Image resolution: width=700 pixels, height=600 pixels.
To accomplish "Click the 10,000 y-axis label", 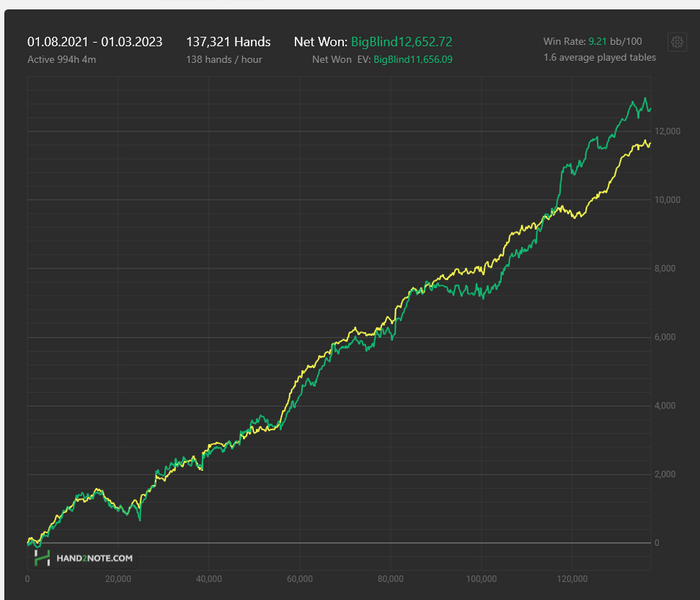I will tap(667, 200).
